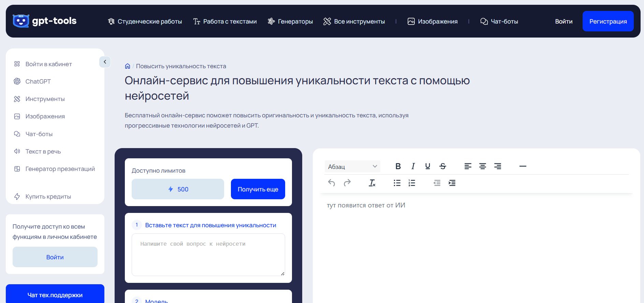Click the undo arrow in editor
644x303 pixels.
[x=332, y=183]
